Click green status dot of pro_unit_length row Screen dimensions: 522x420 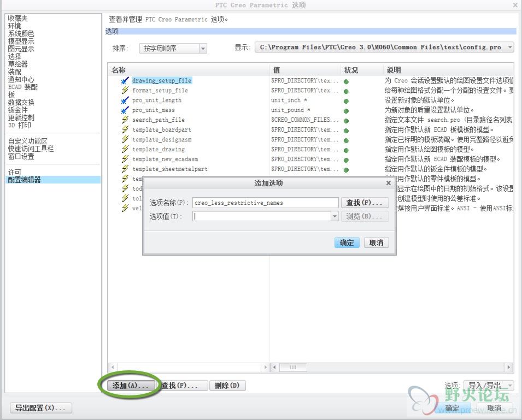346,101
